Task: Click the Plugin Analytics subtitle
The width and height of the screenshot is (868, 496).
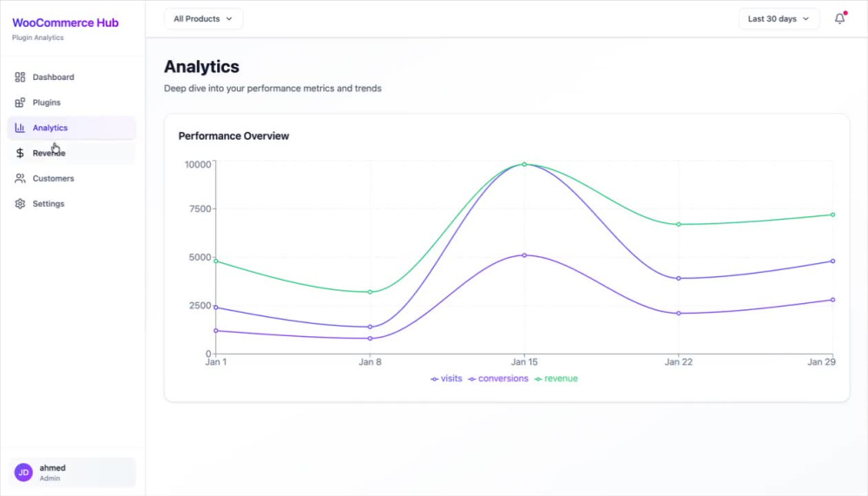Action: (37, 37)
